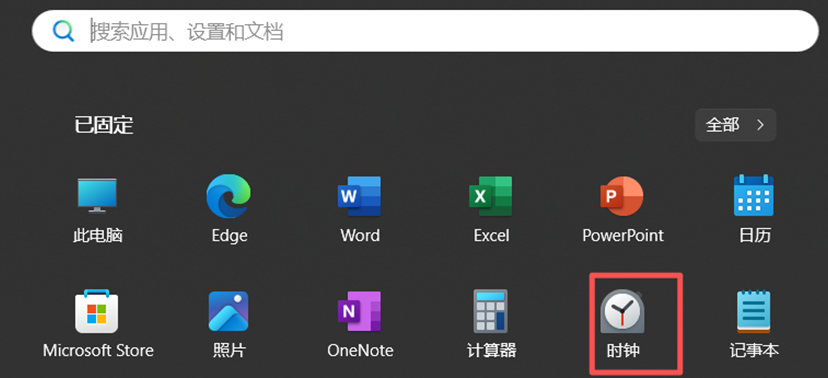This screenshot has width=828, height=378.
Task: Click the 已固定 pinned section heading
Action: tap(104, 125)
